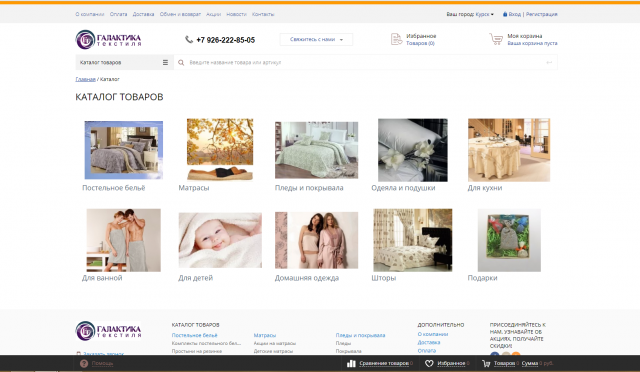
Task: Click the Домашняя одежда caption text
Action: coord(307,278)
